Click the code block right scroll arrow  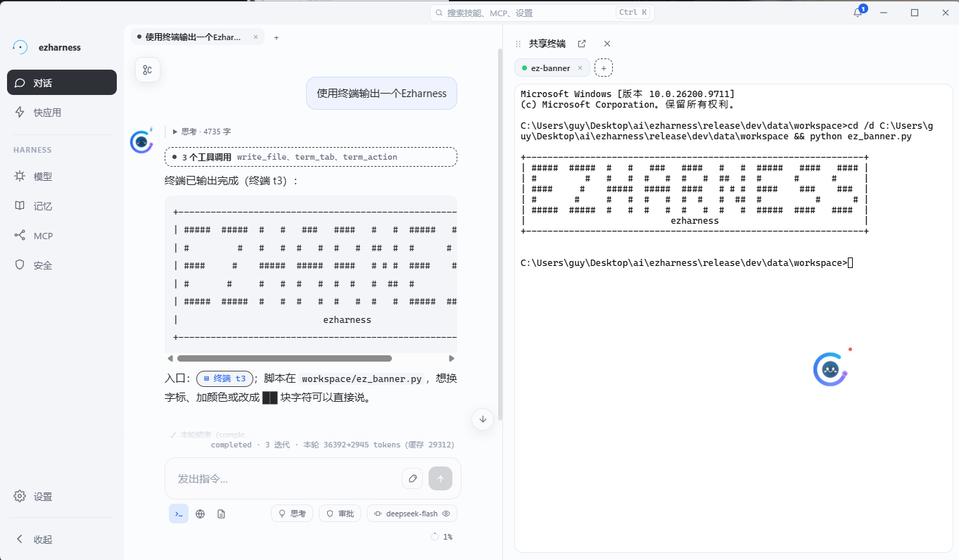(x=452, y=359)
